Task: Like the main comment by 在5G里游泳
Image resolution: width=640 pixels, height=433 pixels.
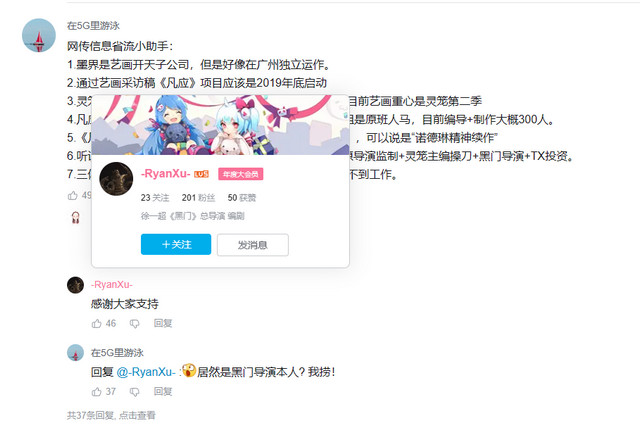Action: pyautogui.click(x=73, y=196)
